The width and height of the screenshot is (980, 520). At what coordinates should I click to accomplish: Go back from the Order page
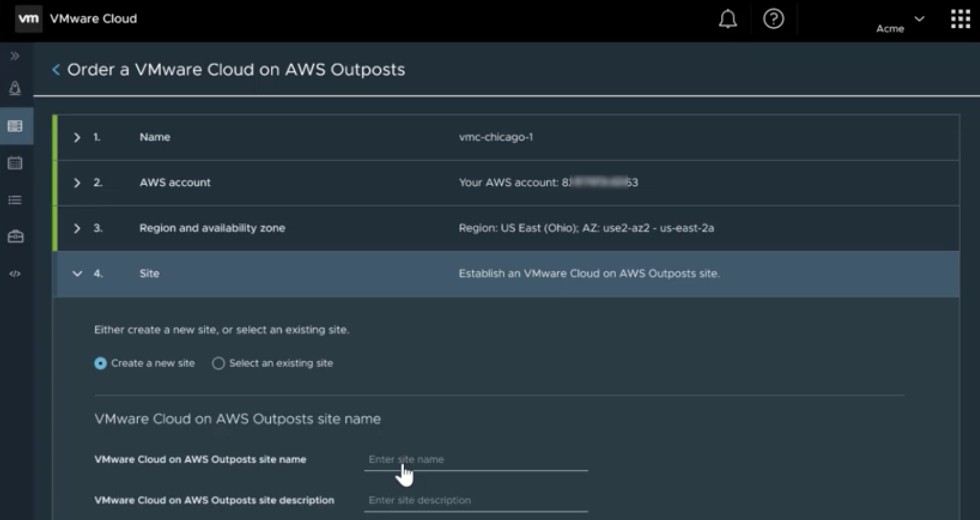click(56, 70)
